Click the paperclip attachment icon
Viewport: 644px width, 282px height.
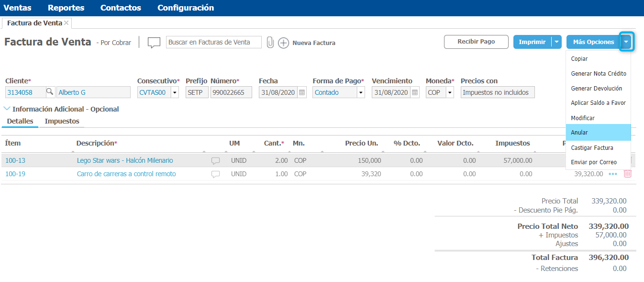point(270,43)
